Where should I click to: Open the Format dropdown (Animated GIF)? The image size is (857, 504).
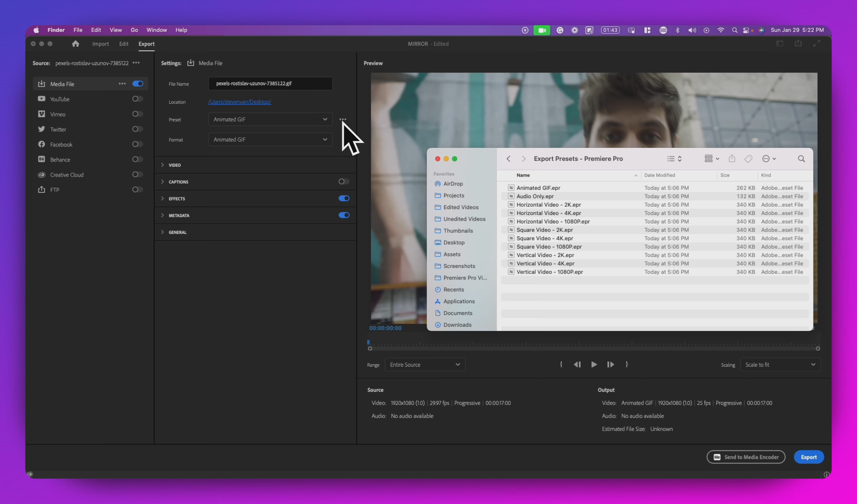point(270,140)
